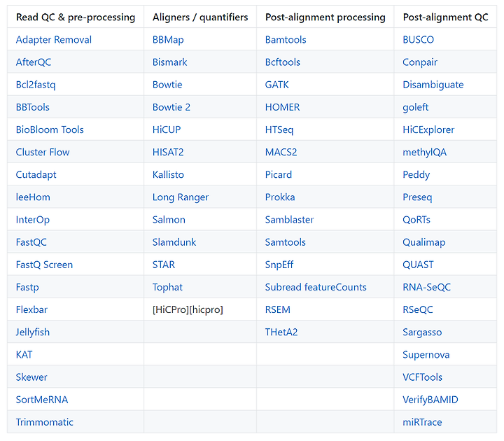Open the Bowtie link in the Bowtie row
This screenshot has height=441, width=504.
coord(167,85)
